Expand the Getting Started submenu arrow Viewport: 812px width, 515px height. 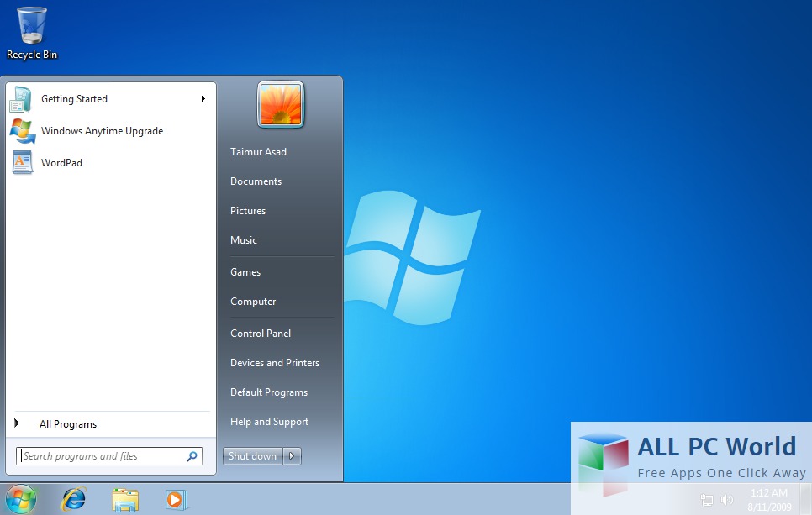[x=203, y=99]
